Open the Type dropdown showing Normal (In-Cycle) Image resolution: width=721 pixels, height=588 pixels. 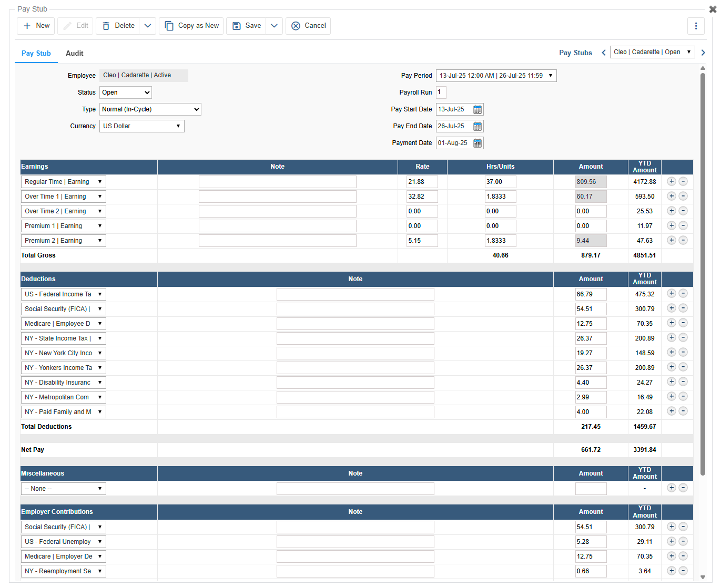tap(150, 109)
